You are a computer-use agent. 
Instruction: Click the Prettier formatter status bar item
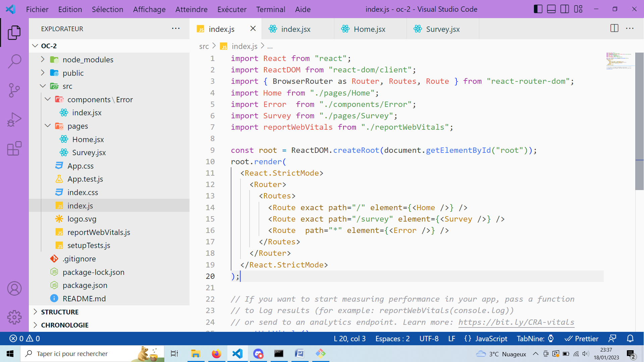coord(581,339)
